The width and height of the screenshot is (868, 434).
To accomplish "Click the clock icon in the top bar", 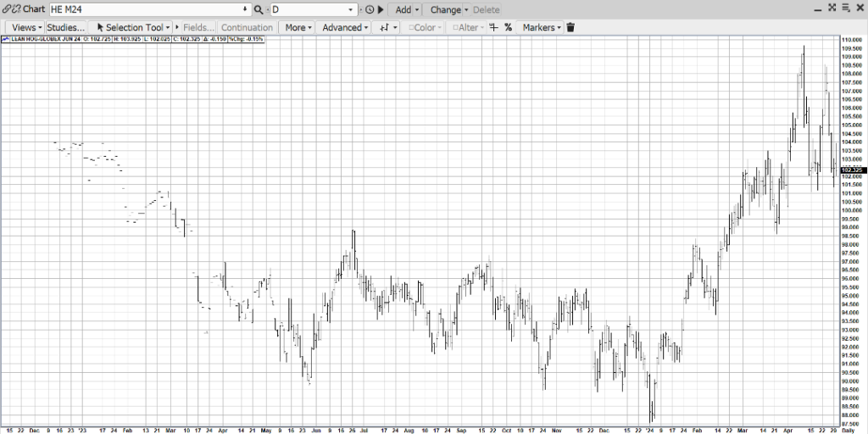I will tap(370, 9).
